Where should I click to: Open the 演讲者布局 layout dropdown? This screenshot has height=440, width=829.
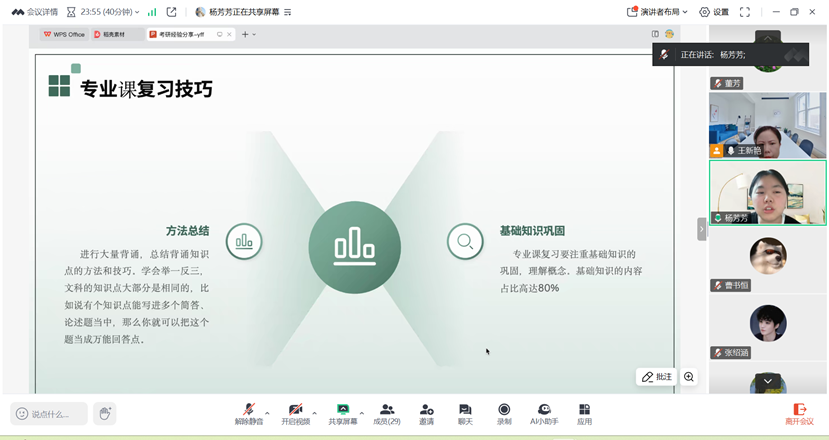coord(658,12)
